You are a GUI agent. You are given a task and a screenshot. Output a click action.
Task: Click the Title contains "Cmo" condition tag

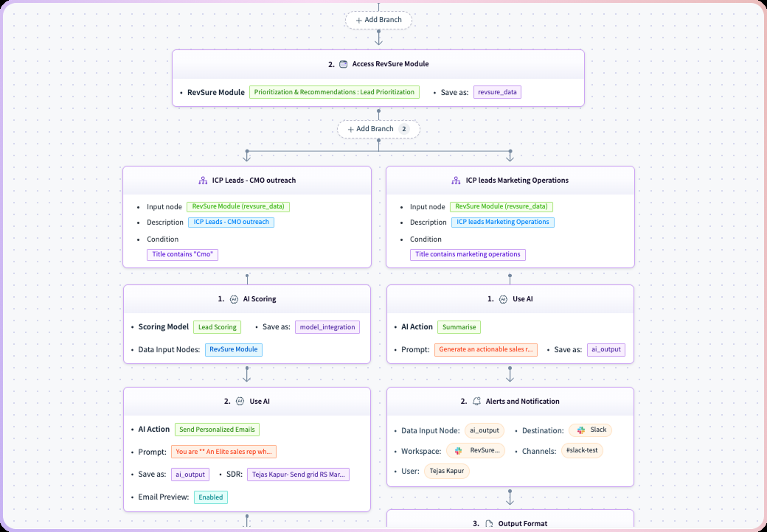point(182,254)
